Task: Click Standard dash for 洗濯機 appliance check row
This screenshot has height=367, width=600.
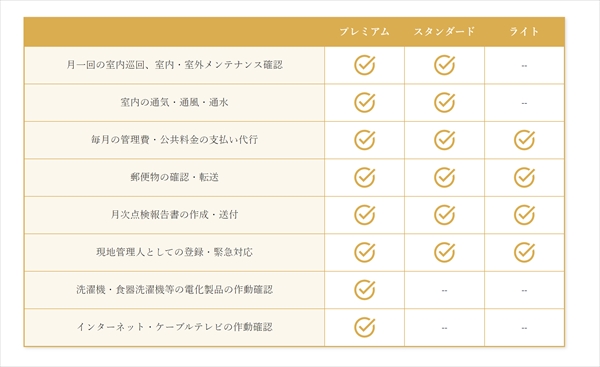Action: click(x=444, y=290)
